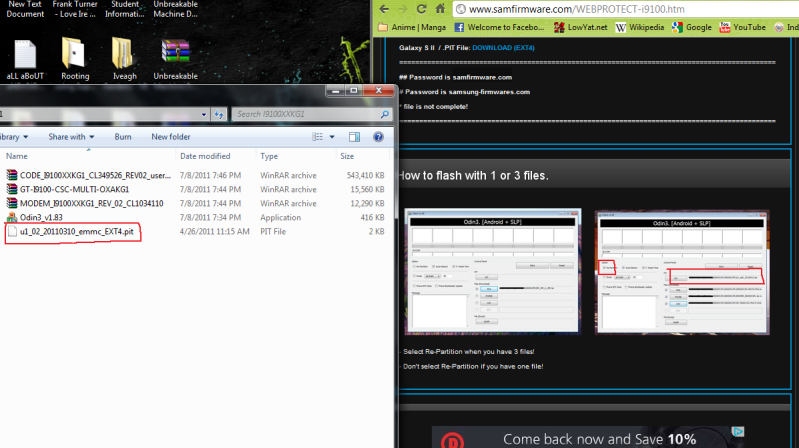Click Burn in the Explorer toolbar

[x=123, y=137]
